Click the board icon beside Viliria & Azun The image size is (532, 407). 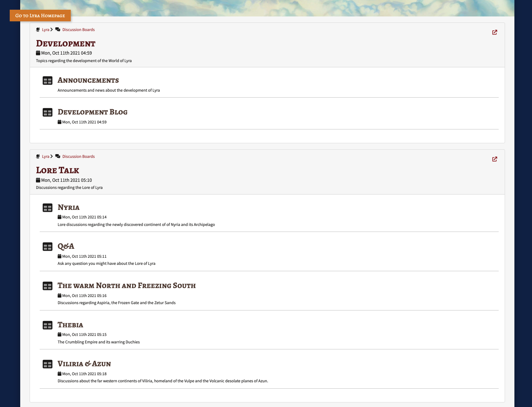click(48, 364)
